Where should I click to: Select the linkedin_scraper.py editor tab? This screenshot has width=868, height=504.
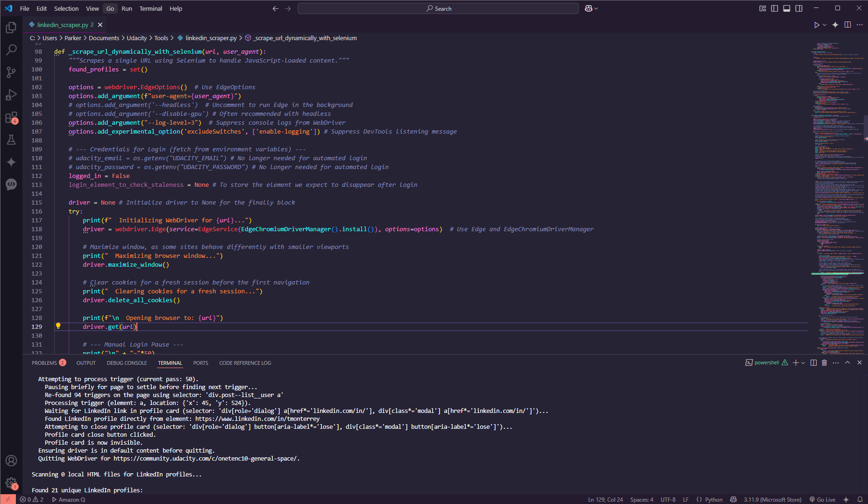tap(65, 25)
